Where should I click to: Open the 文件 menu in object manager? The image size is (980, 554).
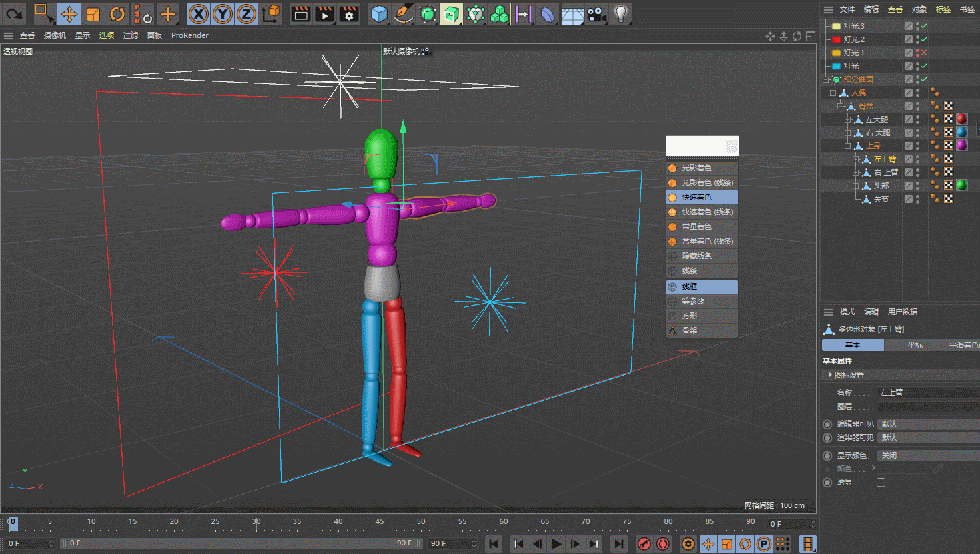[847, 9]
